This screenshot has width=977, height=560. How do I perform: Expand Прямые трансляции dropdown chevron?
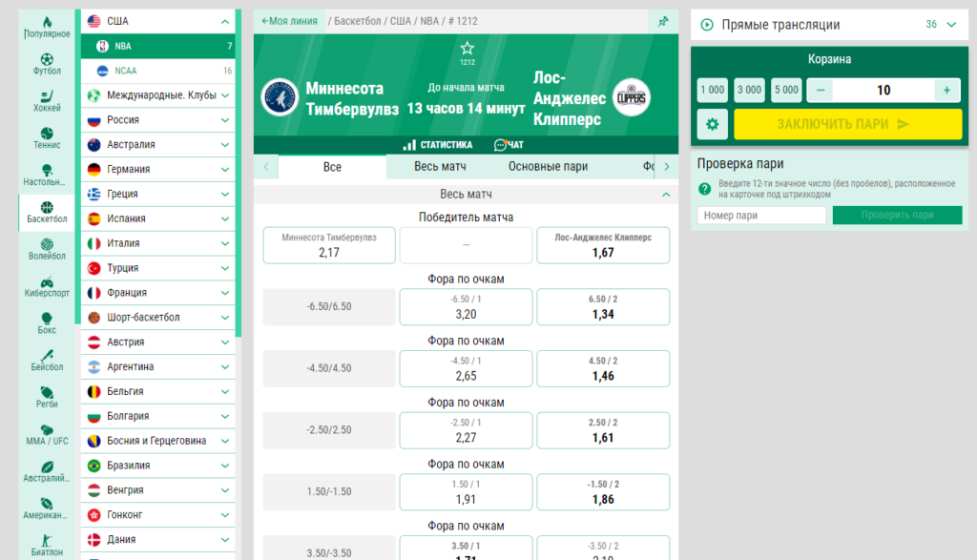951,25
